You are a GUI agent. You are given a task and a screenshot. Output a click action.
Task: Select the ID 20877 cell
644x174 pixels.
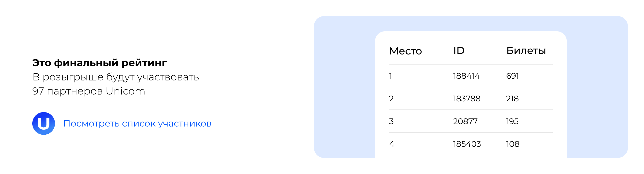point(465,121)
